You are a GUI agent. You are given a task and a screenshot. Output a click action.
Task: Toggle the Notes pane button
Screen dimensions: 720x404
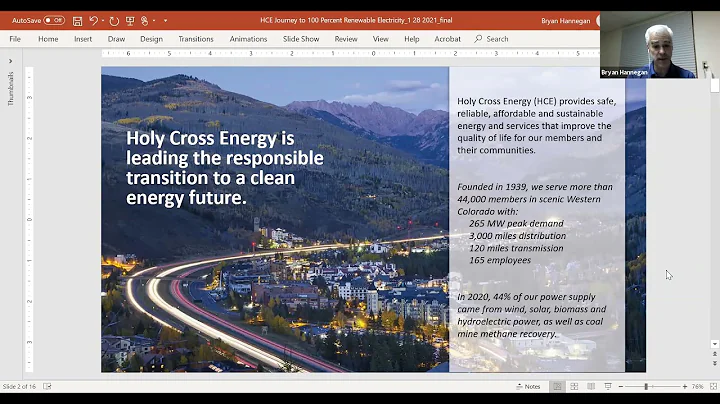pyautogui.click(x=529, y=387)
